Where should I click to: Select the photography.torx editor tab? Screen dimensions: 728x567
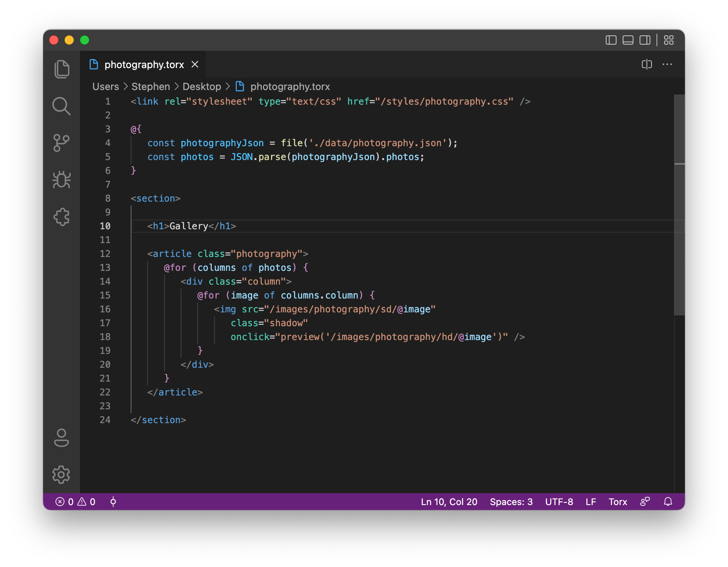pyautogui.click(x=143, y=64)
